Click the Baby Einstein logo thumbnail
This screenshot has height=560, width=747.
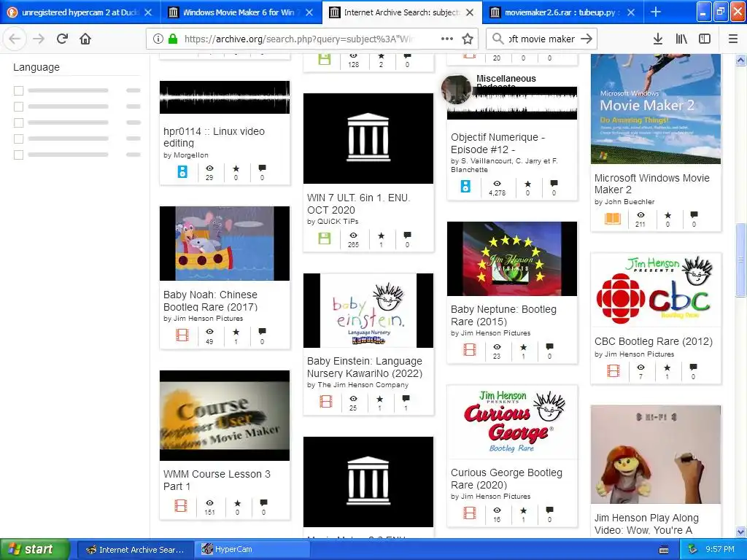click(368, 311)
